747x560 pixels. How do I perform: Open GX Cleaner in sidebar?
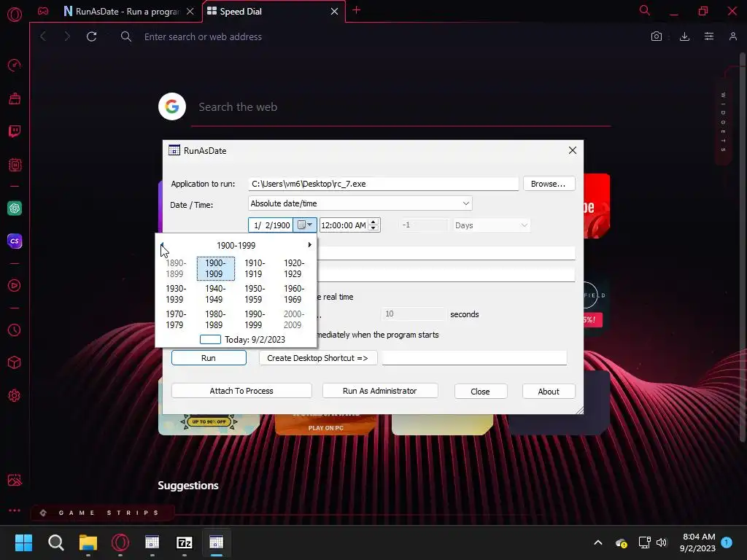(15, 98)
